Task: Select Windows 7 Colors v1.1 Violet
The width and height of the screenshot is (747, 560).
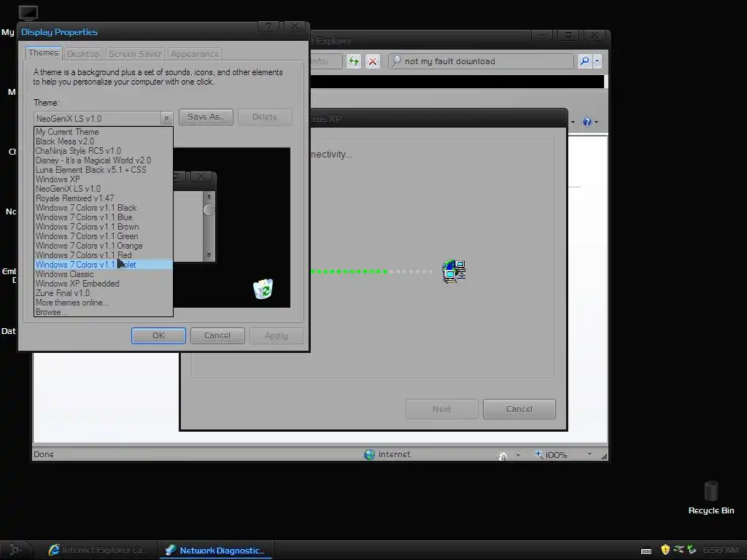Action: pos(104,265)
